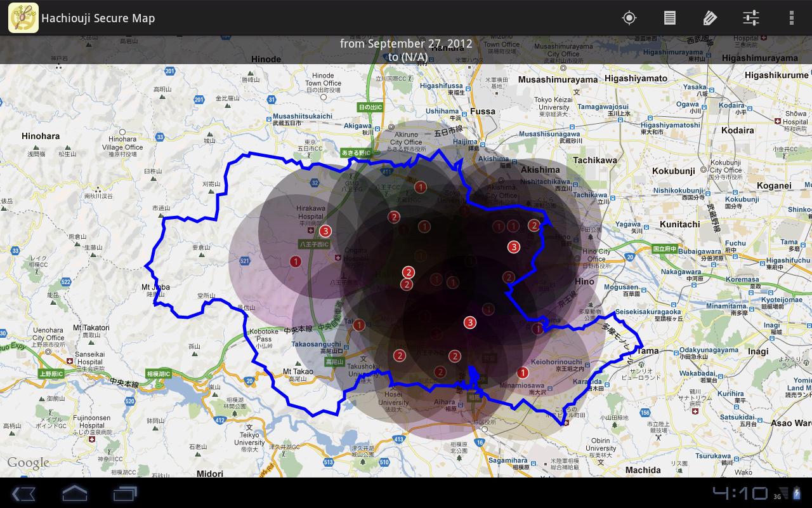Tap the 'Higashiyamato' map label

tap(636, 78)
